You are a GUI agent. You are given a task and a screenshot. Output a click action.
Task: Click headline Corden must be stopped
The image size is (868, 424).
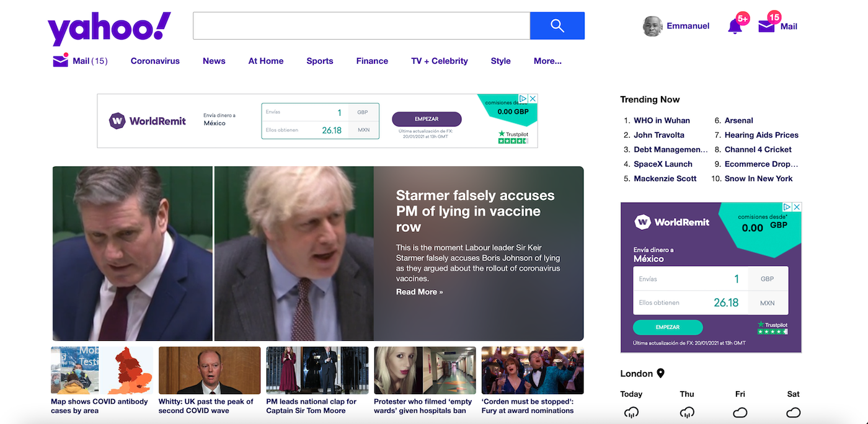pos(528,406)
